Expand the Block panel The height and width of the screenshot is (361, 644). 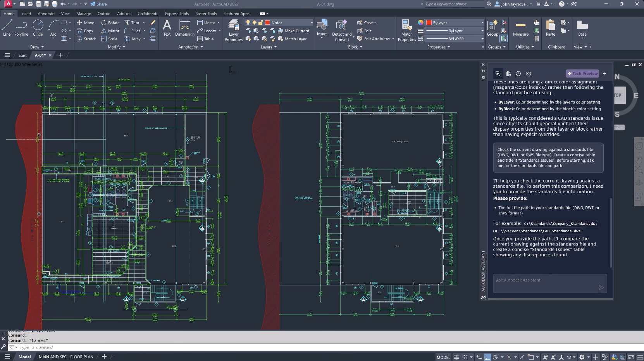pyautogui.click(x=355, y=47)
